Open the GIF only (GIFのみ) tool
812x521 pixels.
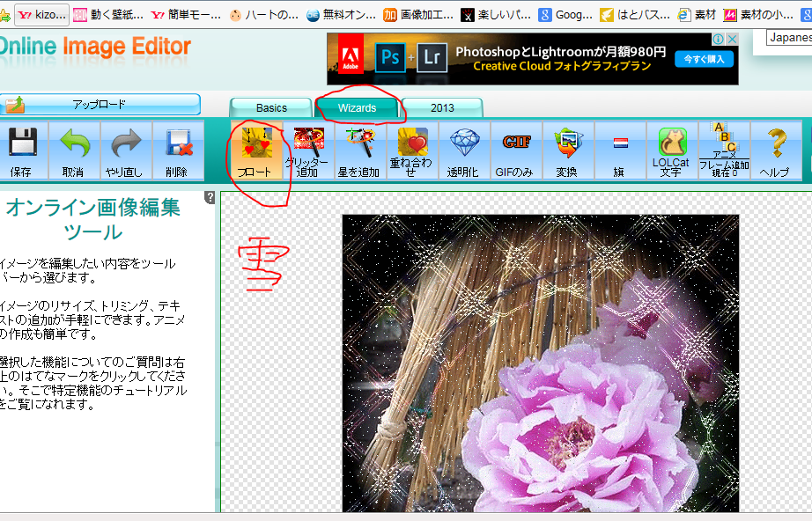click(x=516, y=150)
